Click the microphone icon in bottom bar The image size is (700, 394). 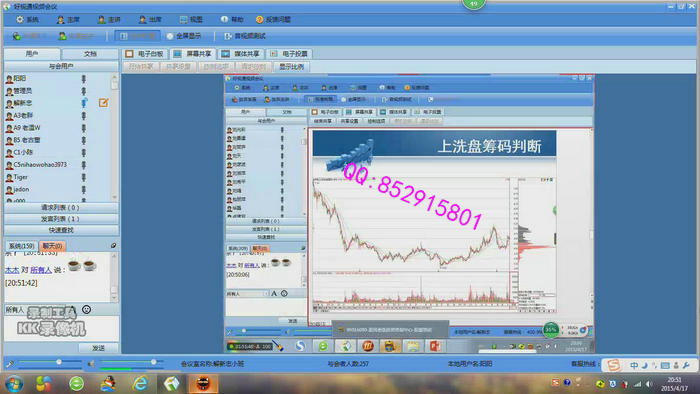pos(9,364)
